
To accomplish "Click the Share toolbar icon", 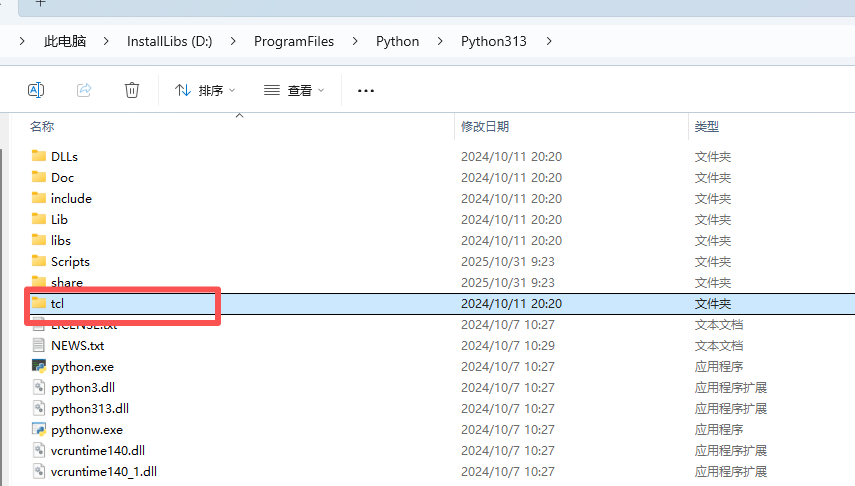I will point(84,90).
